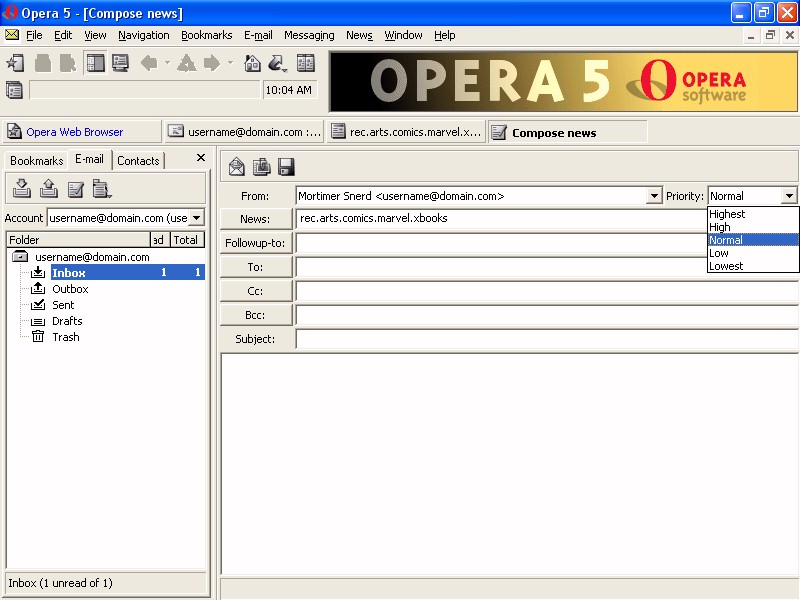Click the Folder column header
Image resolution: width=800 pixels, height=600 pixels.
click(79, 240)
